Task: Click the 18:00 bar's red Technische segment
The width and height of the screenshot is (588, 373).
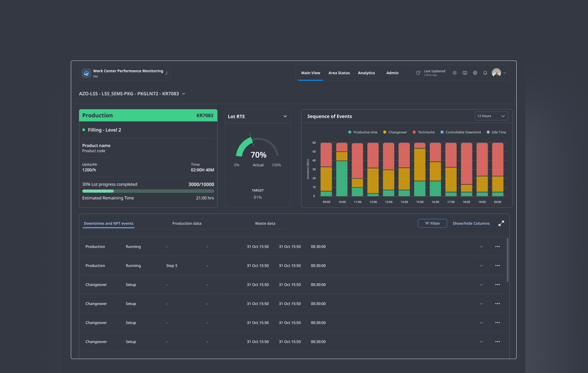Action: tap(466, 164)
